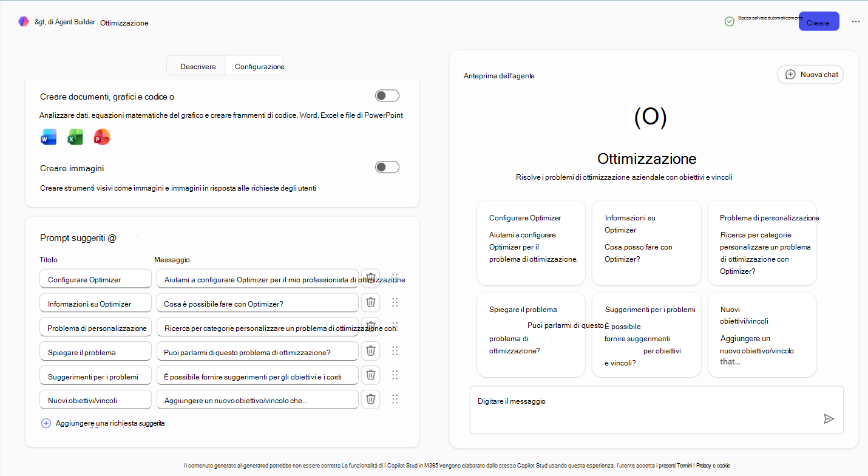Select the Configurare Optimizer preview card
Screen dimensions: 868x476
coord(531,243)
